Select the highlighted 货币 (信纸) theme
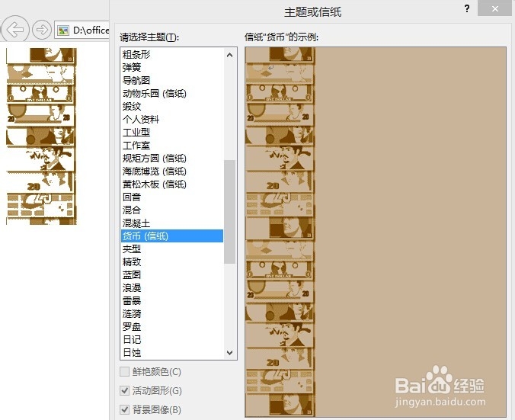This screenshot has width=515, height=420. click(x=172, y=236)
